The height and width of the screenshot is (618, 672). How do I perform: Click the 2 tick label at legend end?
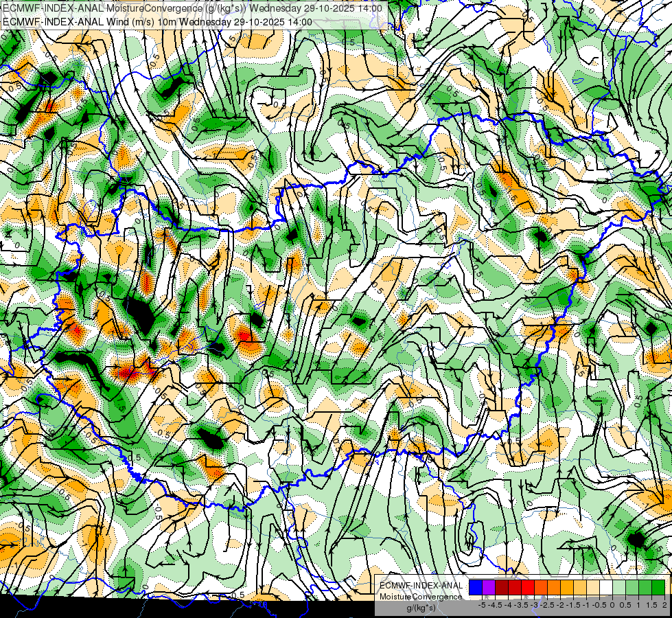664,605
